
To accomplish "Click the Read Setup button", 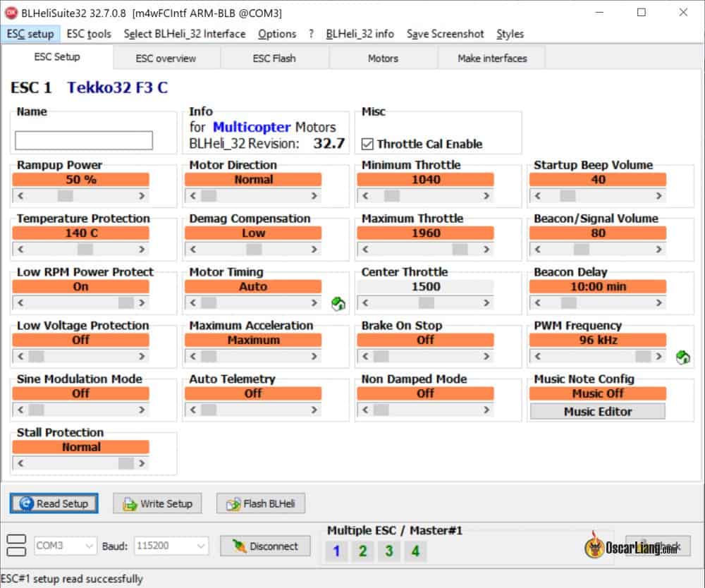I will coord(54,503).
